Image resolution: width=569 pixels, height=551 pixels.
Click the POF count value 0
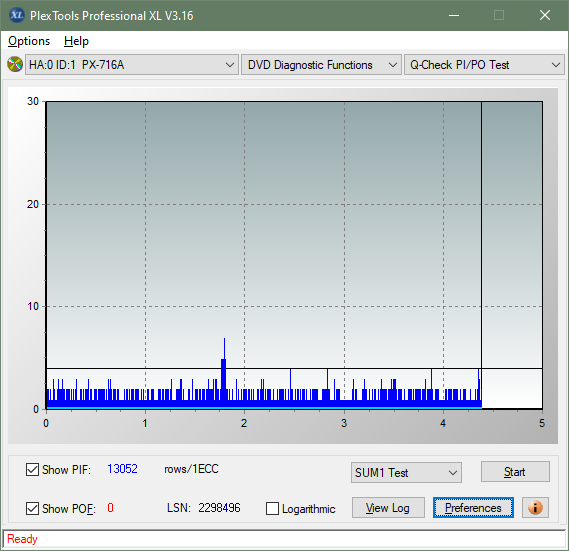(x=110, y=507)
